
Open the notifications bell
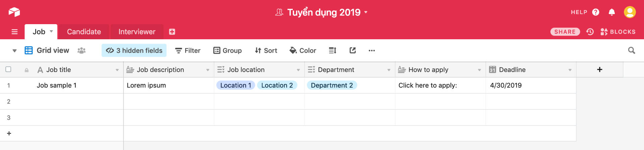(611, 12)
